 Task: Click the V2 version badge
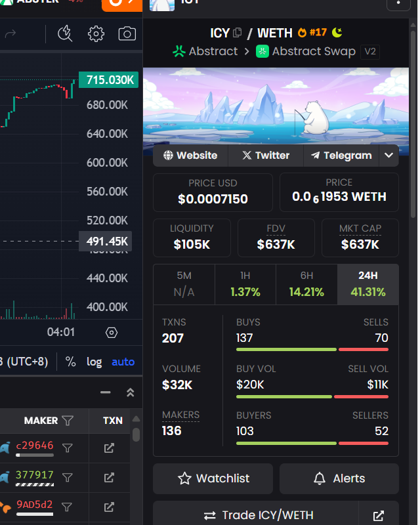(370, 52)
